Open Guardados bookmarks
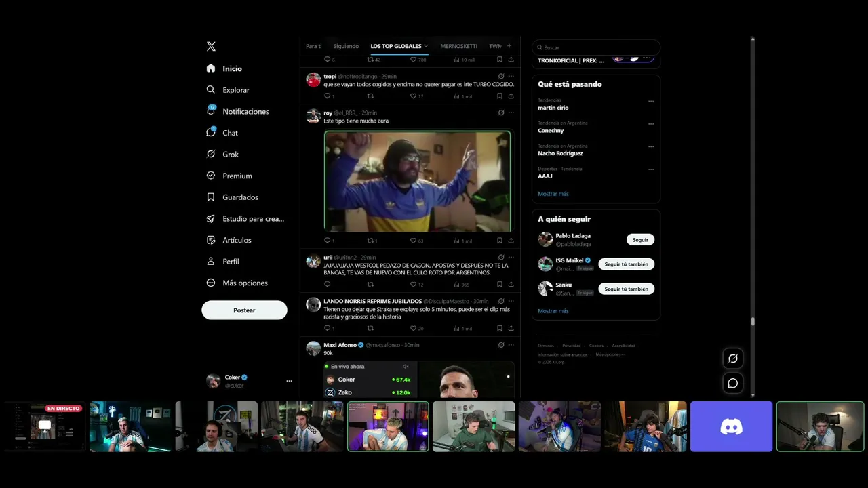Screen dimensions: 868x488 [233, 197]
